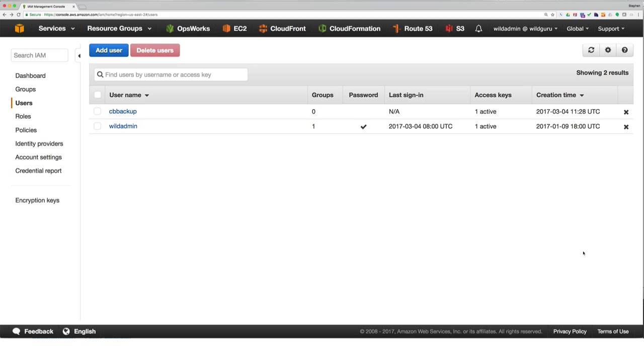Viewport: 644px width, 362px height.
Task: Open the cbbackup user link
Action: pyautogui.click(x=123, y=112)
